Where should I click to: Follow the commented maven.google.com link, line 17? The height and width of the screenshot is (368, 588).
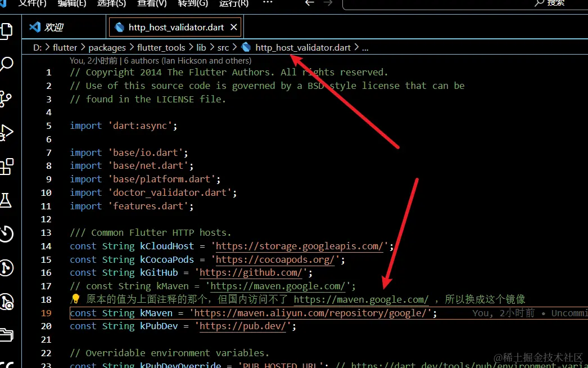[x=278, y=286]
